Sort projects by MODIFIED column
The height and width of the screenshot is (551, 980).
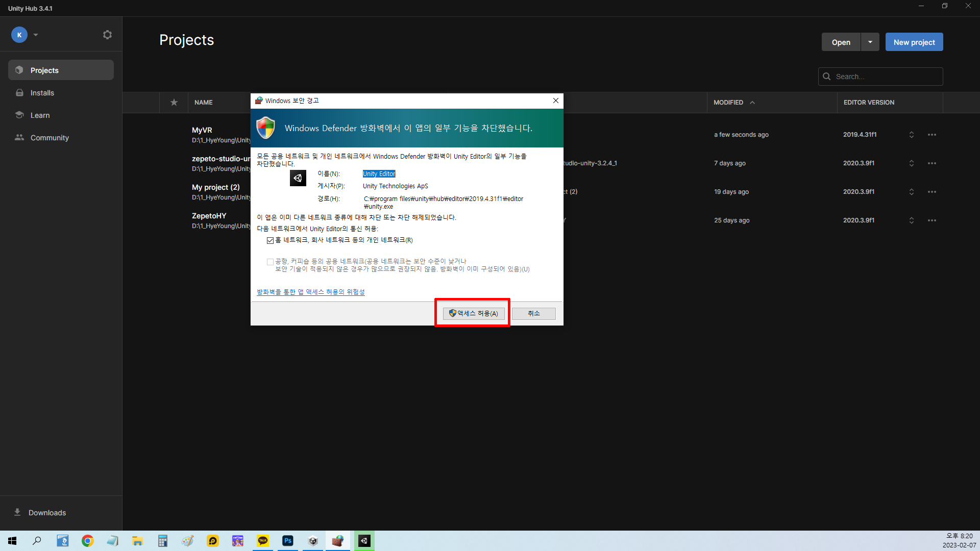click(x=728, y=103)
